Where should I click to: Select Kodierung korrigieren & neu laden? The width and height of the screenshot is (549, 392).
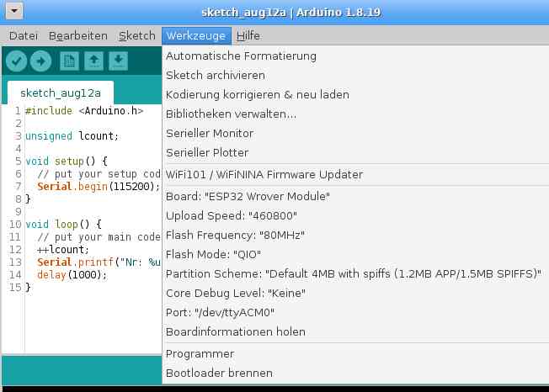[355, 95]
